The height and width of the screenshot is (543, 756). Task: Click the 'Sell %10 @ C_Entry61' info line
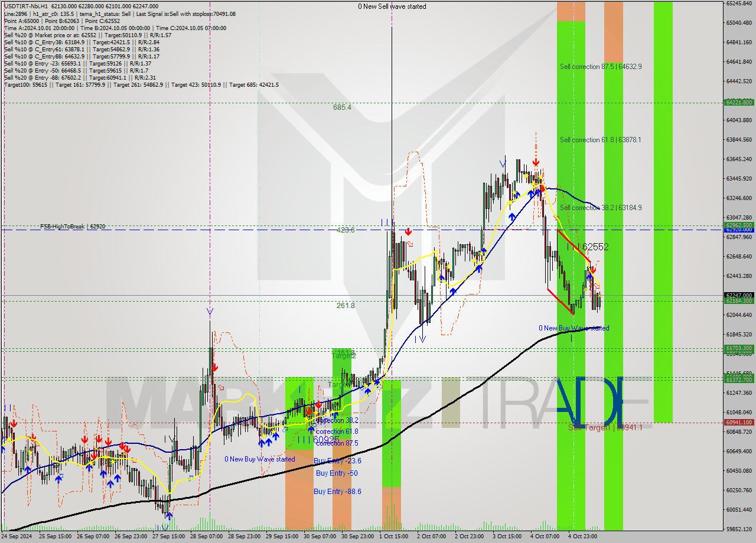(x=82, y=49)
